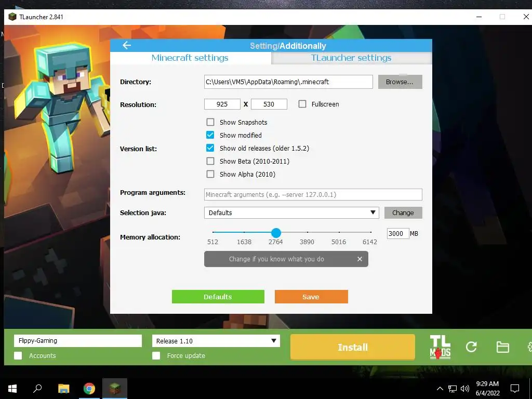Image resolution: width=532 pixels, height=399 pixels.
Task: Tick the Accounts checkbox
Action: [18, 355]
